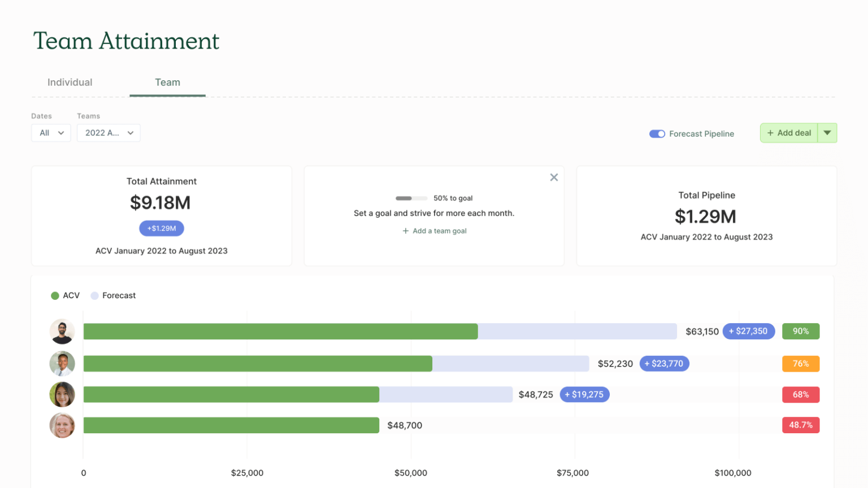Disable the Forecast Pipeline toggle

[657, 134]
